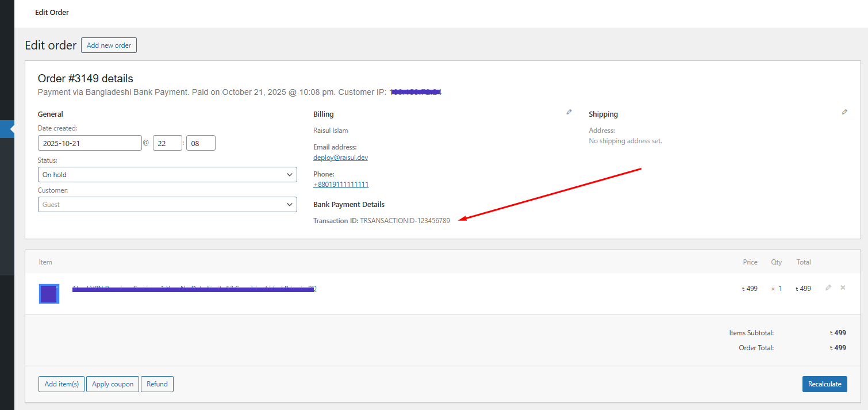Click Edit Order in the top bar
Image resolution: width=868 pixels, height=410 pixels.
(52, 12)
